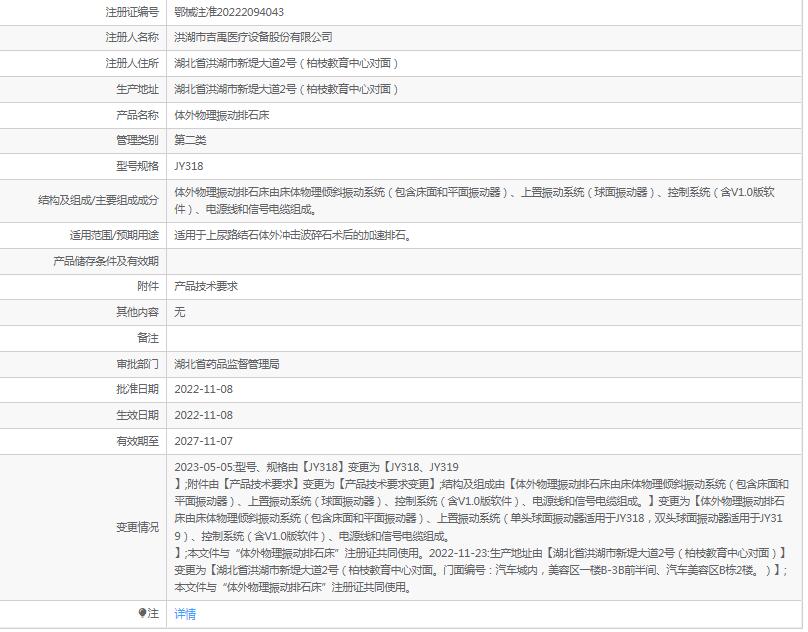Select registration number 鄂械注准20222094043

point(229,12)
